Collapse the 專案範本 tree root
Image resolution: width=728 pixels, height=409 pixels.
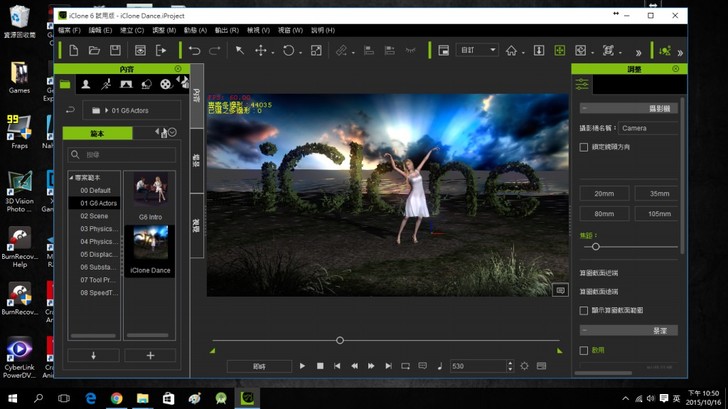(x=71, y=177)
